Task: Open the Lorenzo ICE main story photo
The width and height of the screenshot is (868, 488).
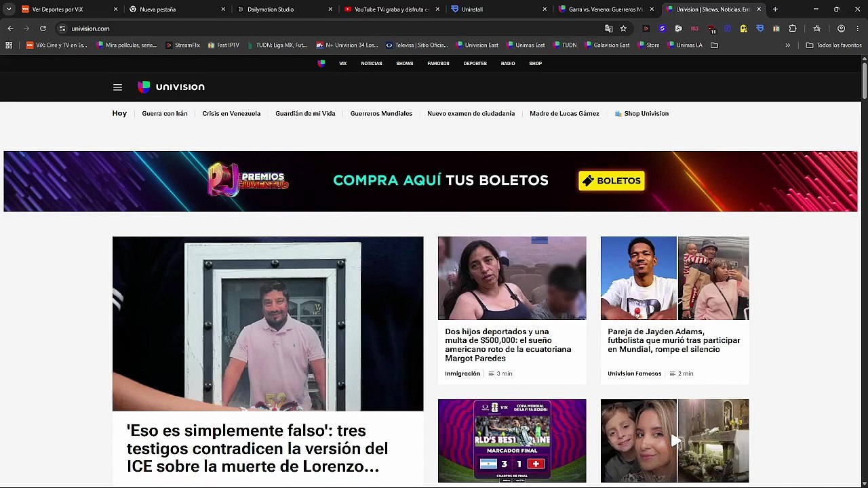Action: [x=268, y=323]
